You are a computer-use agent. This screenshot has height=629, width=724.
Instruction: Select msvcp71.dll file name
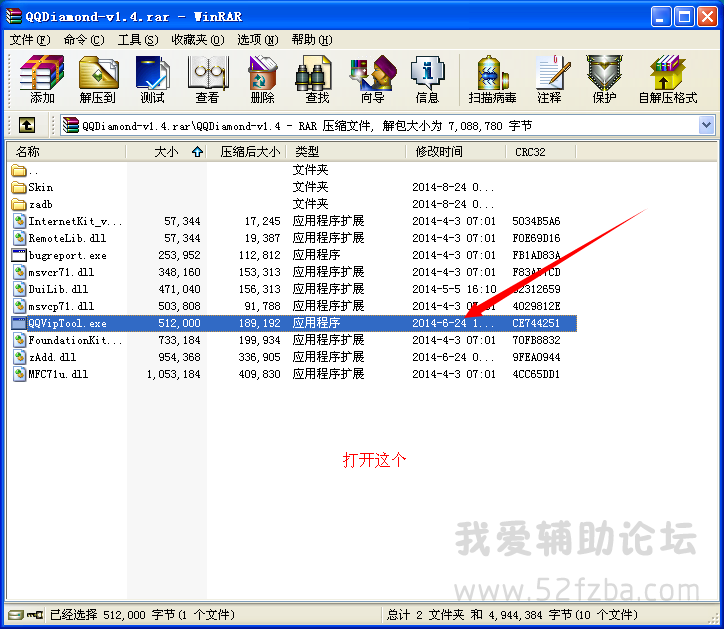click(61, 306)
